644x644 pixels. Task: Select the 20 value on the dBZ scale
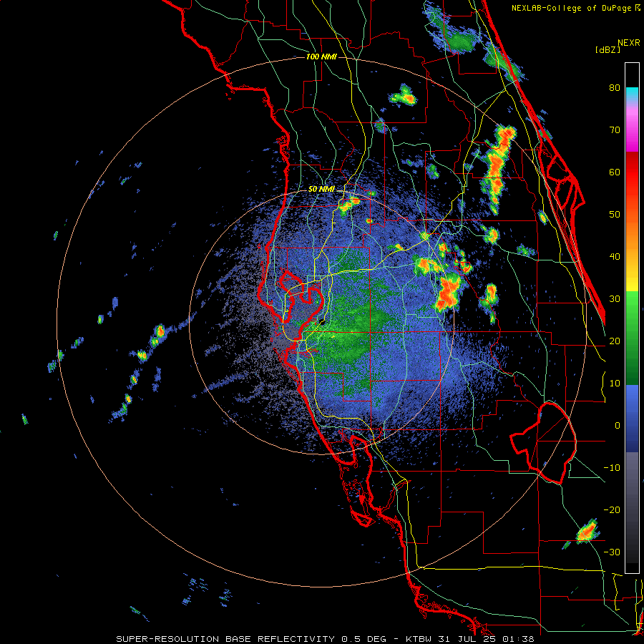(x=615, y=341)
